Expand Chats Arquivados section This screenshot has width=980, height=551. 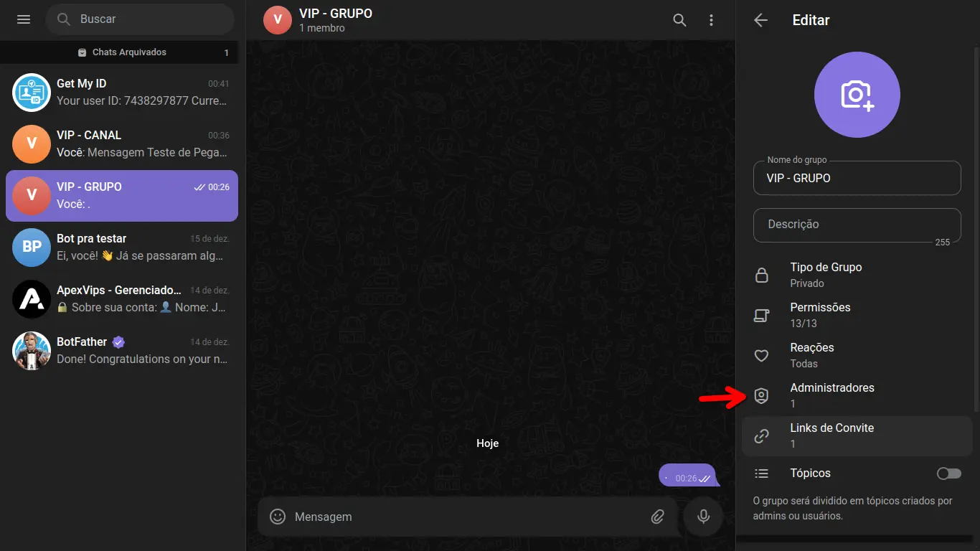pyautogui.click(x=122, y=52)
